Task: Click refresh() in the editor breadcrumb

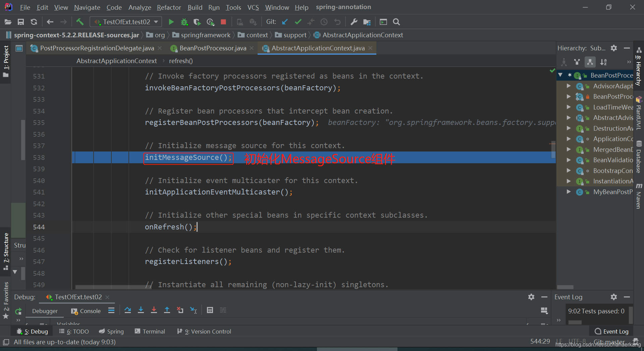Action: [181, 61]
